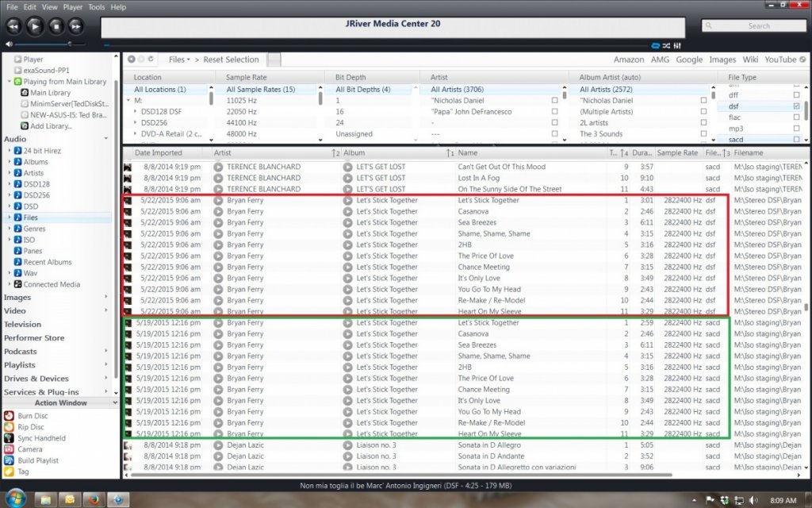Open the Help menu

(119, 7)
